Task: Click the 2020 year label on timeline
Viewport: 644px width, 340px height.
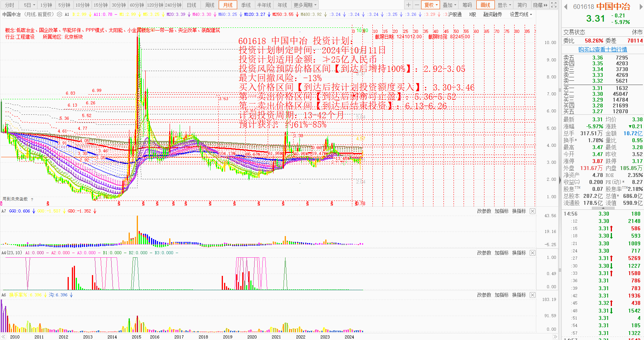Action: 252,337
